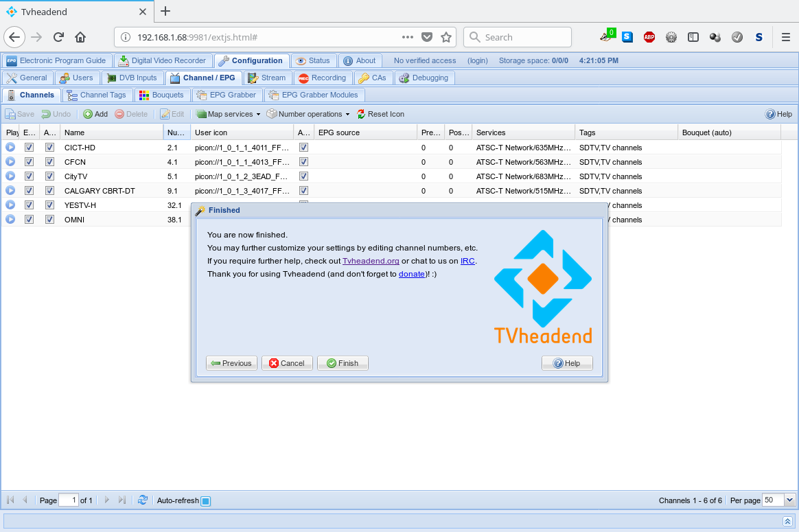The height and width of the screenshot is (532, 799).
Task: Collapse the bottom status panel chevron
Action: point(788,522)
